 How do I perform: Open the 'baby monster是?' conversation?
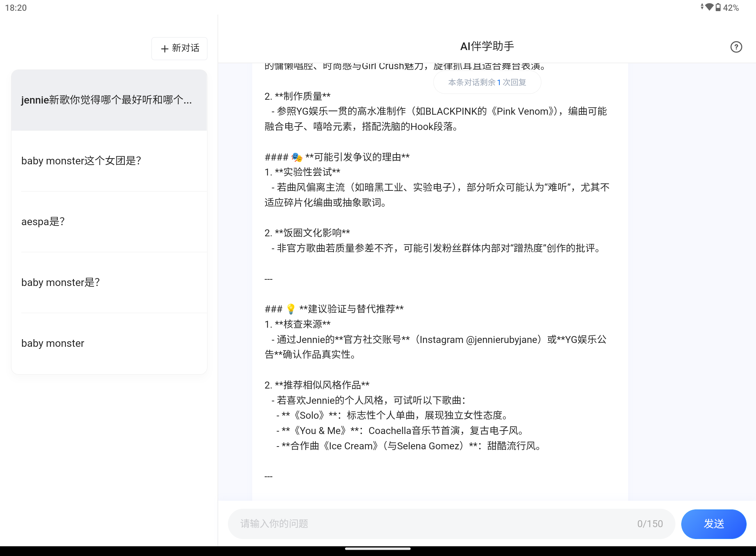(109, 283)
